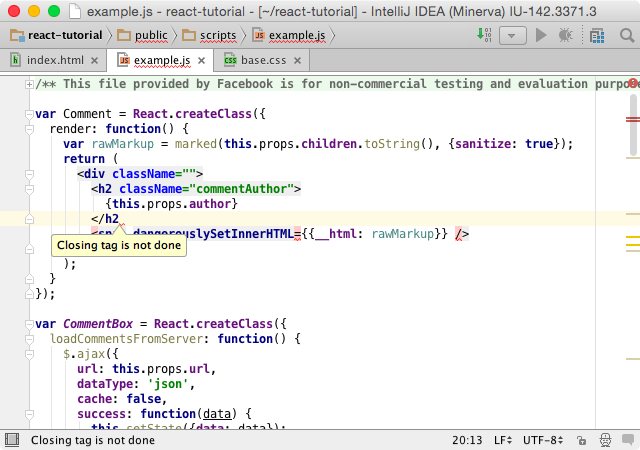Switch to the base.css tab
The width and height of the screenshot is (640, 450).
click(x=263, y=60)
